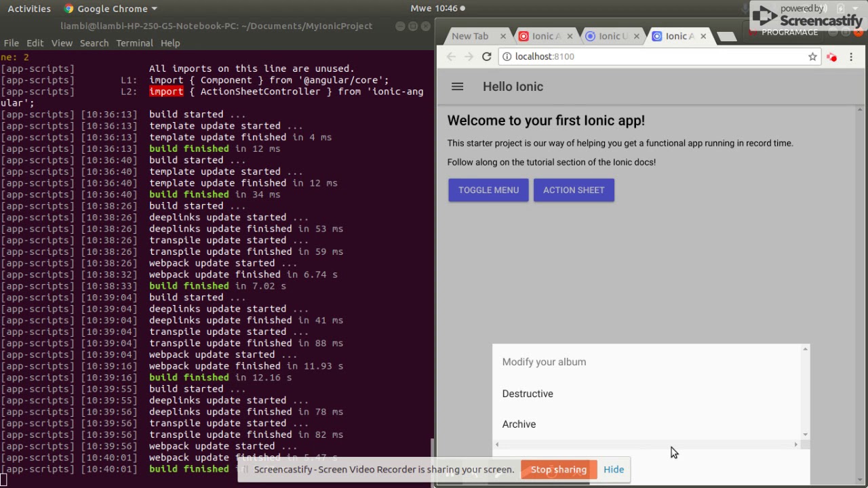The image size is (868, 488).
Task: Click 'All imports on this line are unused.'
Action: pyautogui.click(x=252, y=68)
